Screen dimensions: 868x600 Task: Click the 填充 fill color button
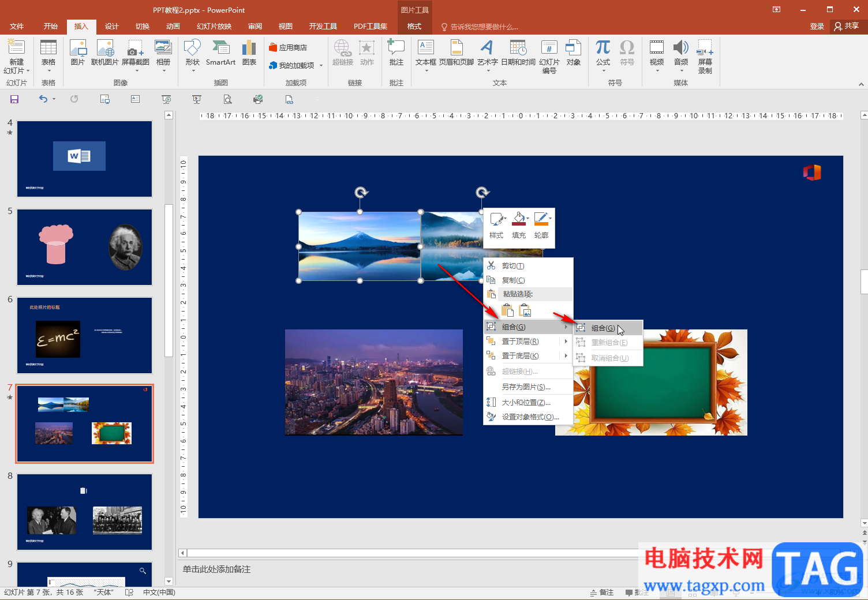pyautogui.click(x=519, y=226)
